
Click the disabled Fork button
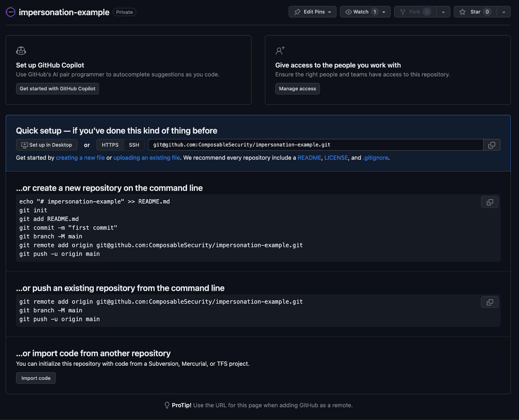(x=415, y=12)
